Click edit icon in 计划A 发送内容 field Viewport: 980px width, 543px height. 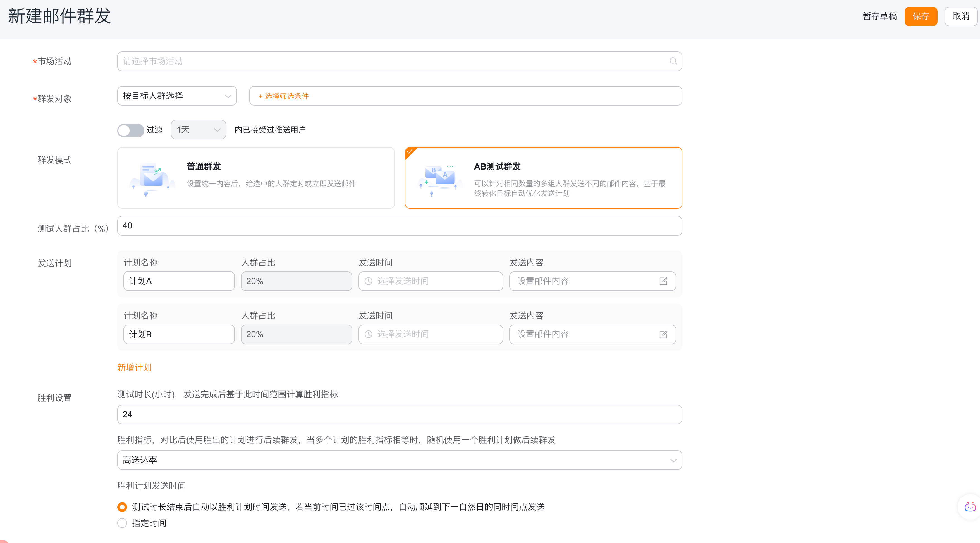coord(663,281)
